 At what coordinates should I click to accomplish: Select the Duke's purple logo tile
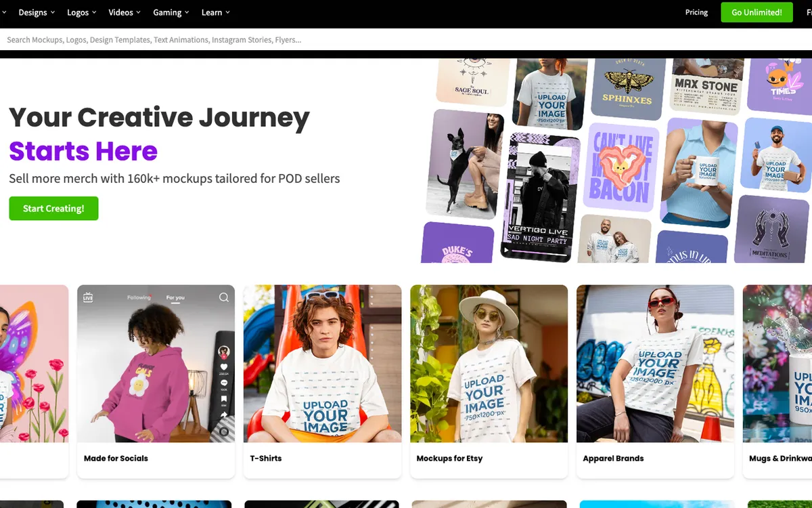point(457,244)
